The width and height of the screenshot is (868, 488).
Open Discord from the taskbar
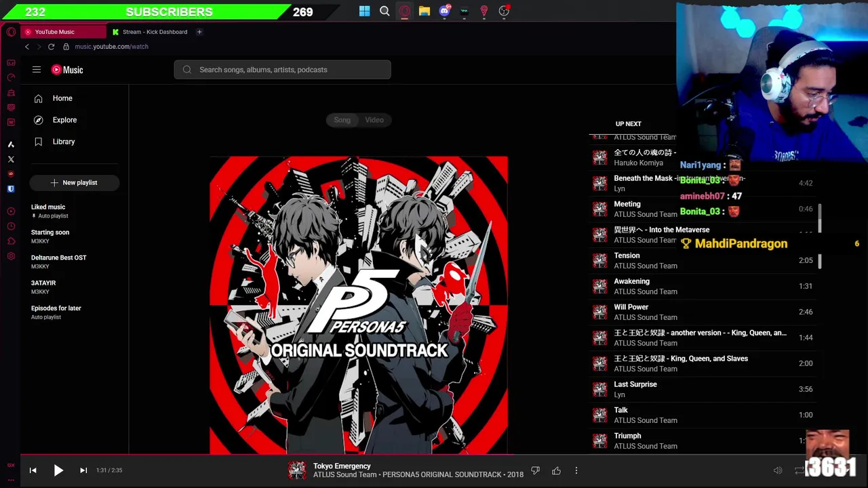(x=444, y=11)
